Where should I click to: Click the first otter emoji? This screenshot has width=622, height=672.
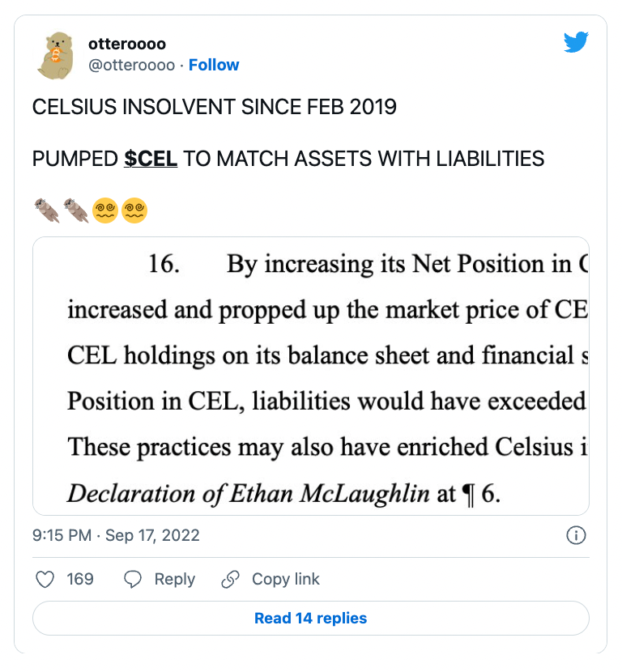[46, 211]
